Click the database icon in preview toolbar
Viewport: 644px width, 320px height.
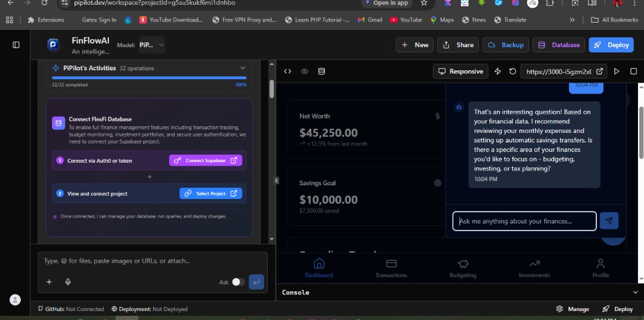[321, 72]
